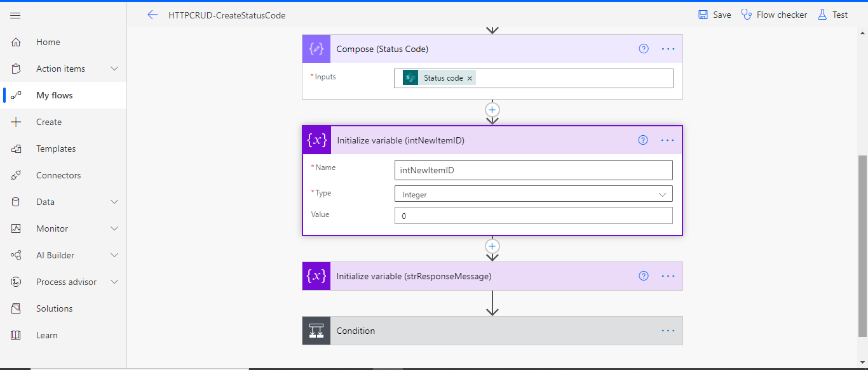Click the insert step plus below Compose
Image resolution: width=868 pixels, height=370 pixels.
492,109
